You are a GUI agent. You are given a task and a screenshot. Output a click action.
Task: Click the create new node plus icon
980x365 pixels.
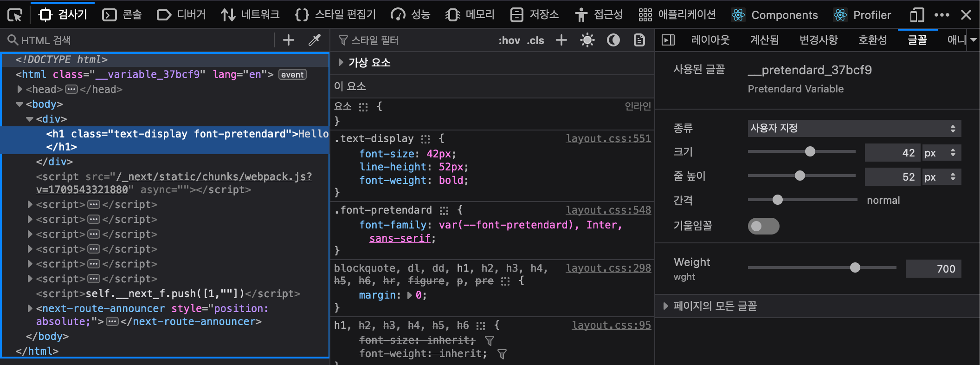point(289,40)
